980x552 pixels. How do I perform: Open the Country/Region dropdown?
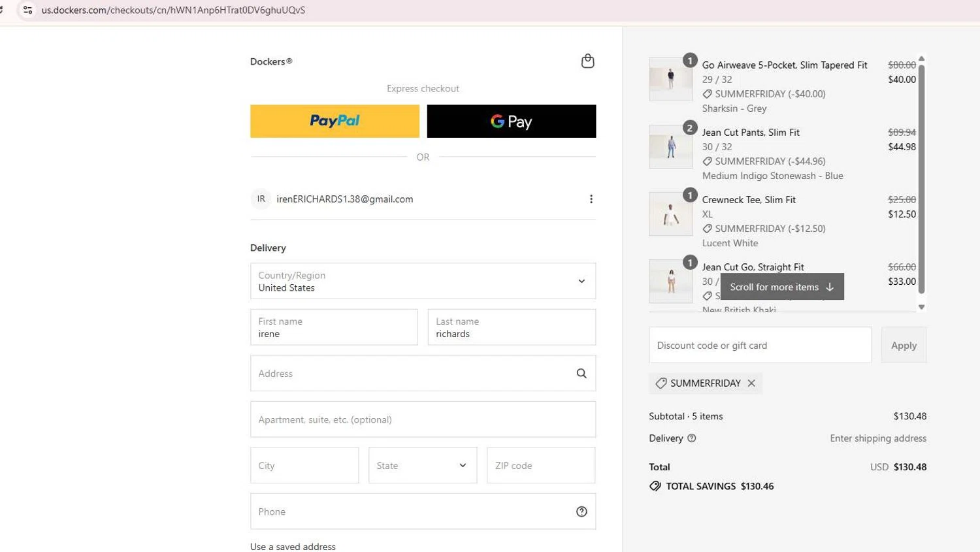tap(423, 281)
